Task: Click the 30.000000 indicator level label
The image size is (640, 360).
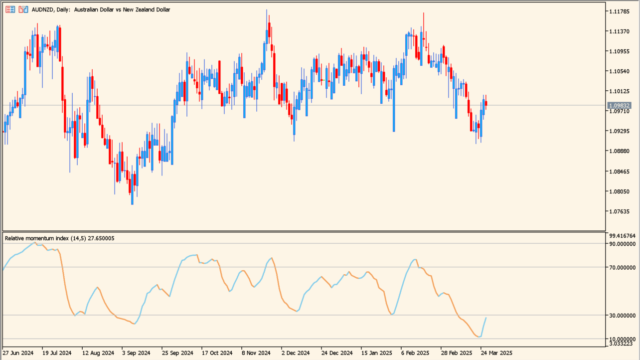Action: pyautogui.click(x=622, y=316)
